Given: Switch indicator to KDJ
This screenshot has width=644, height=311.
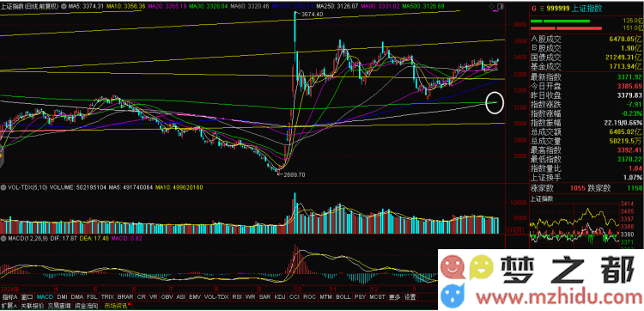Looking at the screenshot, I should 280,297.
